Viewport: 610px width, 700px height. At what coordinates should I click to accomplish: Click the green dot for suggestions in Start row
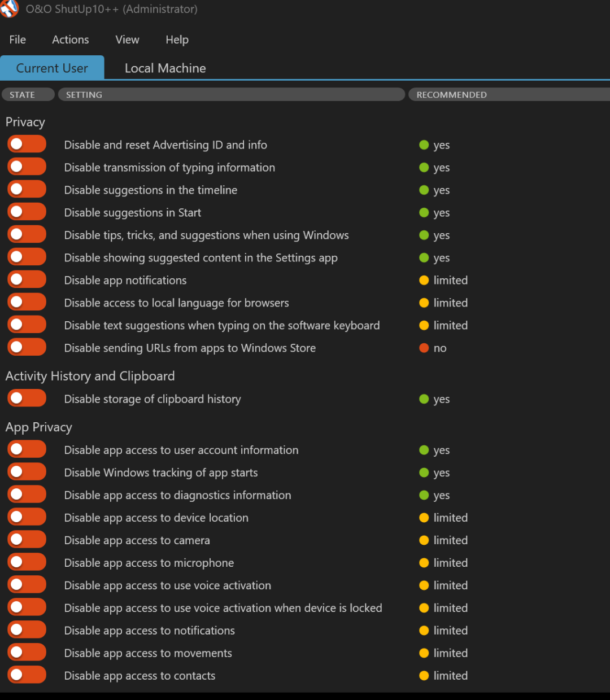point(424,212)
